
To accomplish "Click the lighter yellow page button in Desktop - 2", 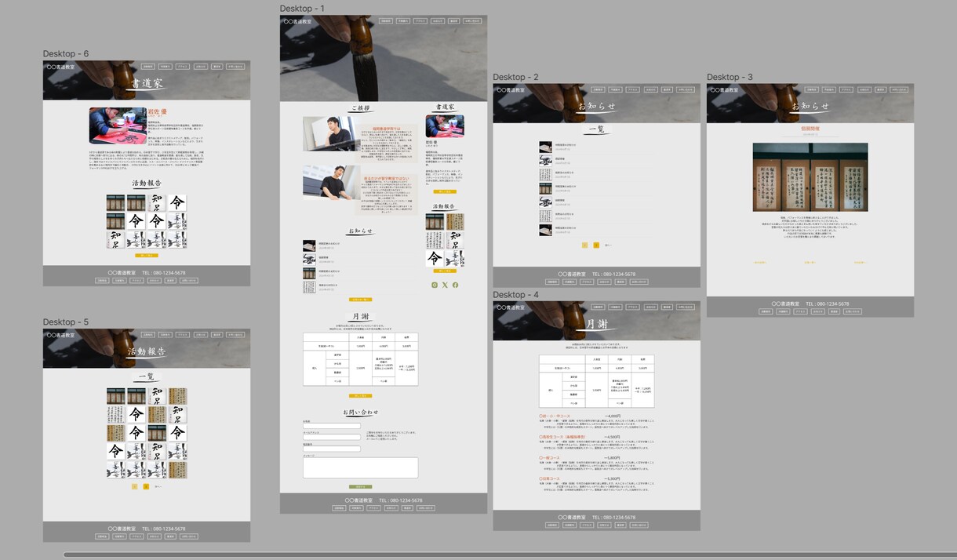I will 585,245.
